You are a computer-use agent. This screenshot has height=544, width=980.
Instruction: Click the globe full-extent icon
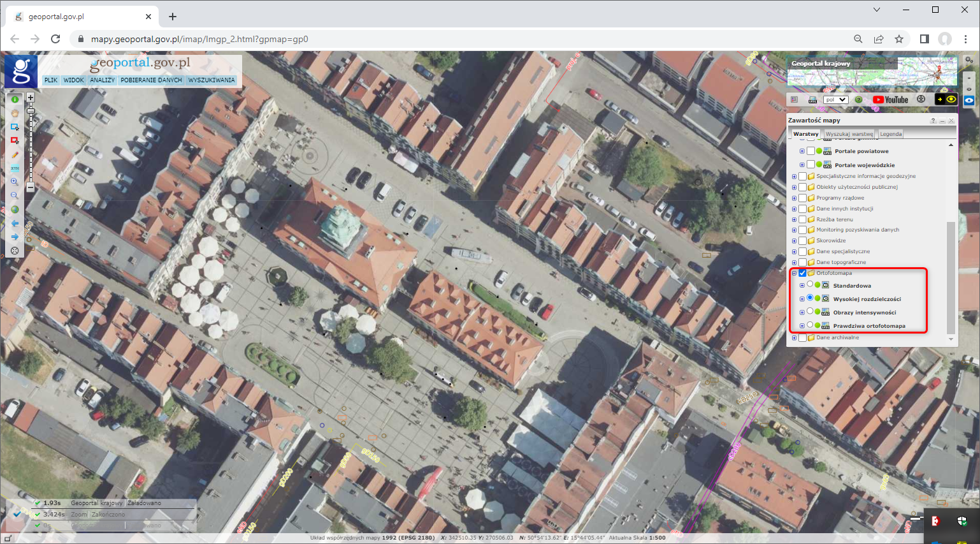coord(15,210)
